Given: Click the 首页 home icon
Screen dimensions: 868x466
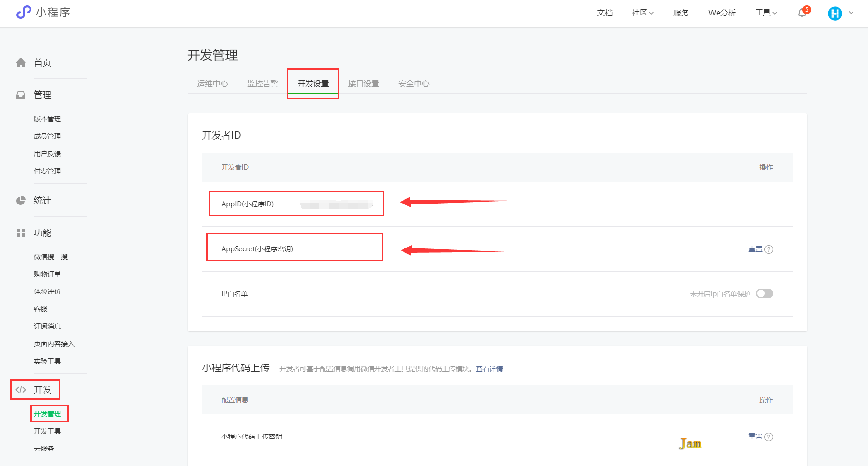Looking at the screenshot, I should [x=21, y=63].
